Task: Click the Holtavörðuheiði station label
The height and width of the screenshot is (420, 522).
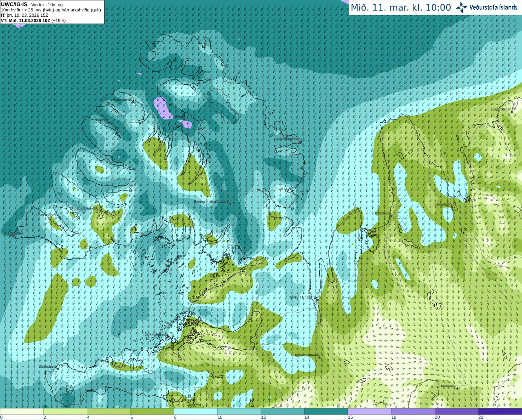Action: [306, 355]
